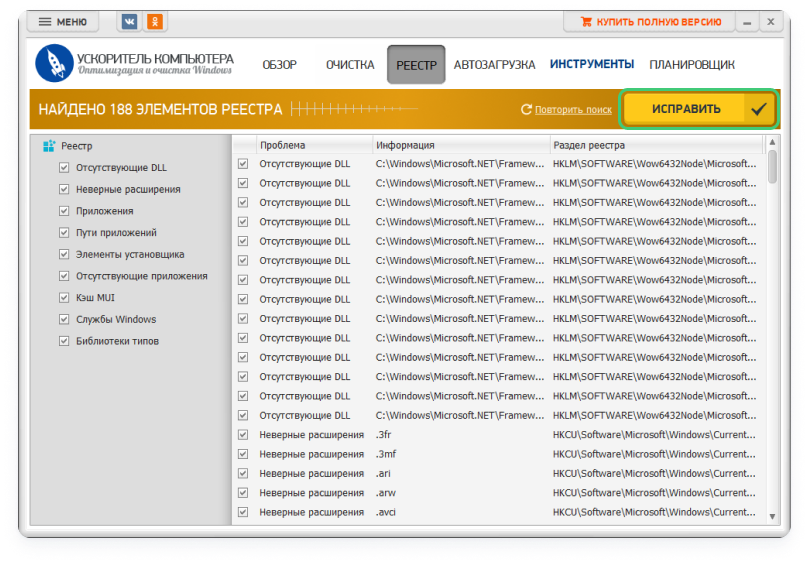Uncheck the .ari extension row checkbox

[243, 474]
